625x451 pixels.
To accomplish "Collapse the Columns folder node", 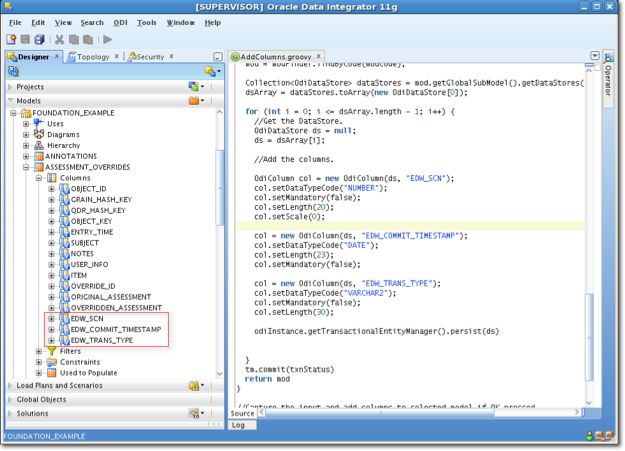I will coord(39,178).
